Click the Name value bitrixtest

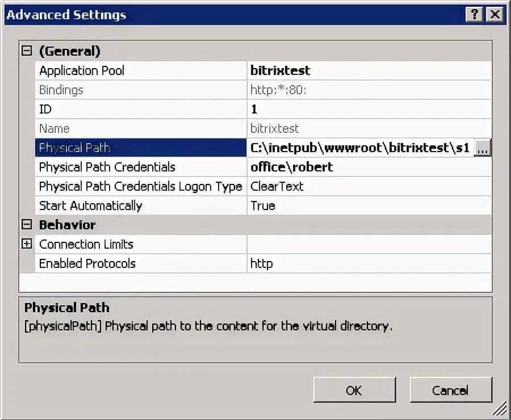pos(274,128)
